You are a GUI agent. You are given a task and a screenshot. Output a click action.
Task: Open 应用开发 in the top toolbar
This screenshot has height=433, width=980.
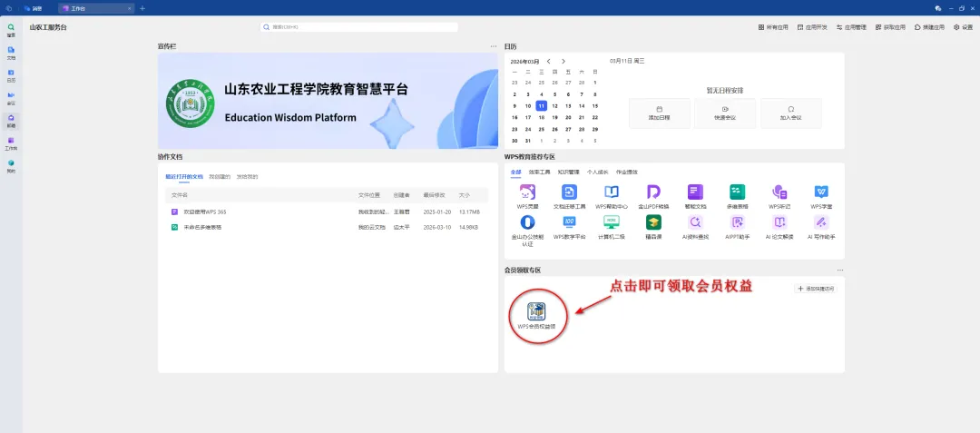coord(812,27)
